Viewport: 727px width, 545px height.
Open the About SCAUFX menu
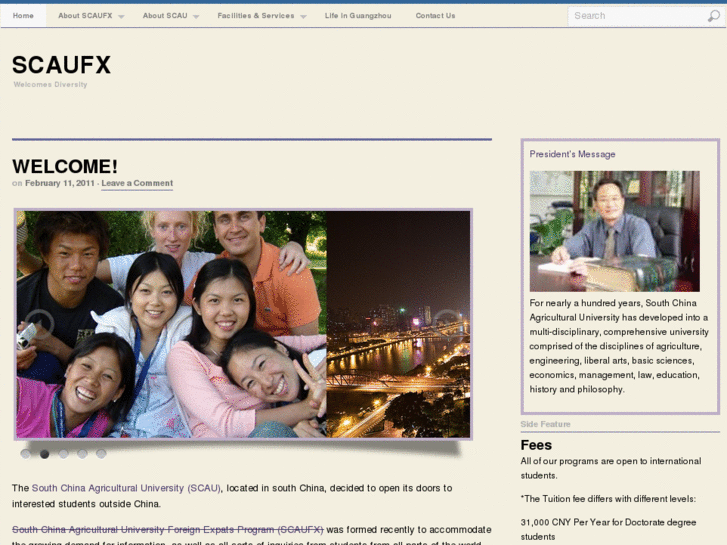click(85, 16)
